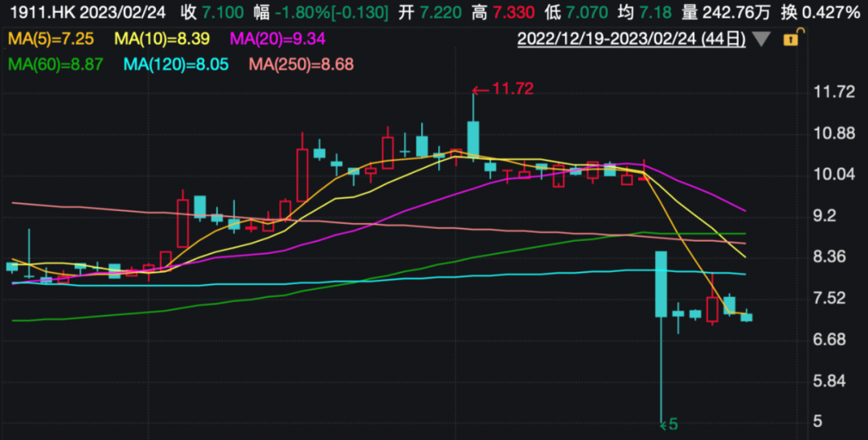Click the tall cyan gap-down candlestick body

(661, 284)
